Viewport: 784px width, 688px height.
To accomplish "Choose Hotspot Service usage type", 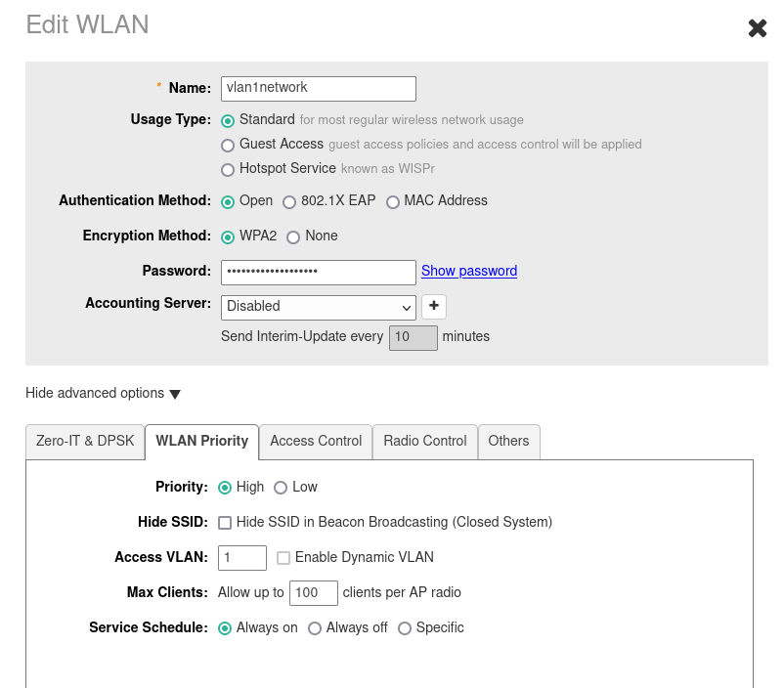I will coord(228,168).
